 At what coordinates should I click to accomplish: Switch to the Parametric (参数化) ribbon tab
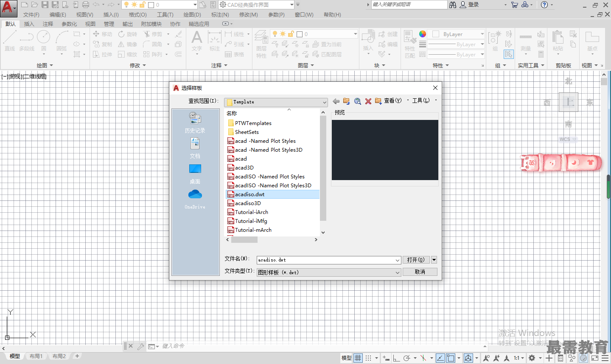(x=69, y=24)
